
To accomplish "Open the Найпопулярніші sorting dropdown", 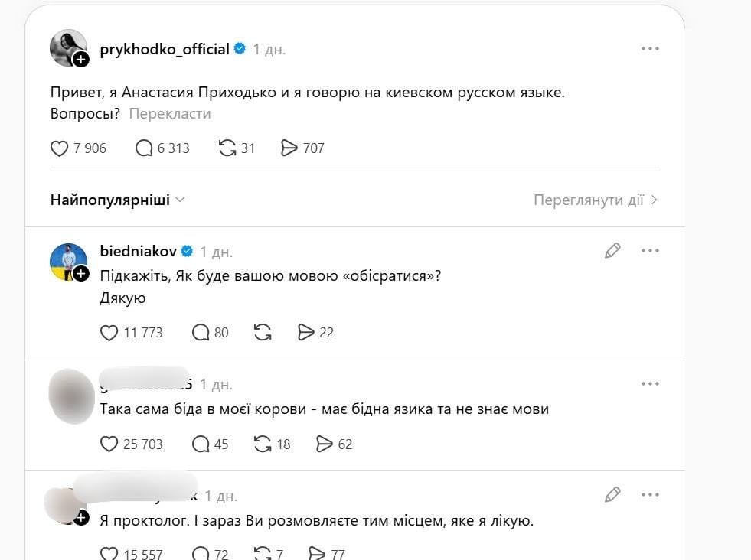I will [118, 200].
